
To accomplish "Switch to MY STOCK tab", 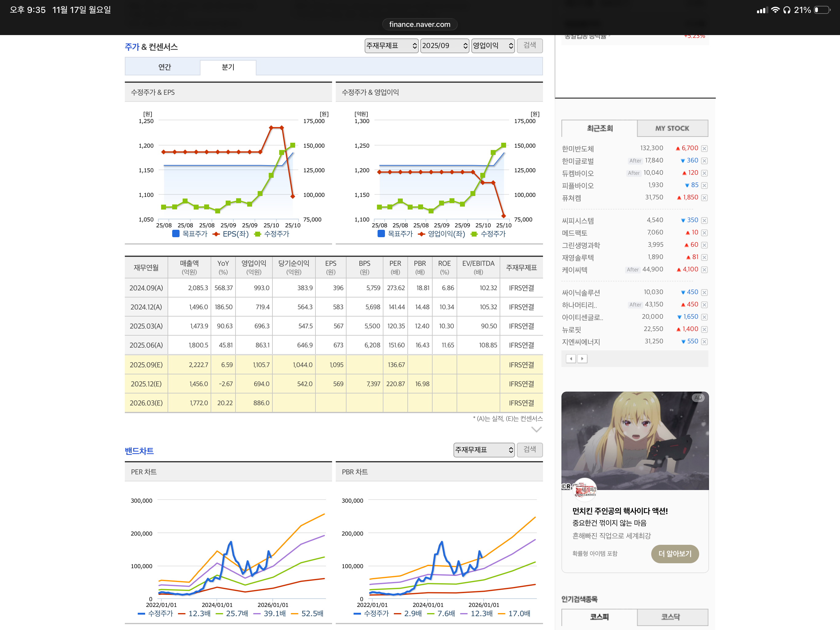I will pyautogui.click(x=672, y=129).
